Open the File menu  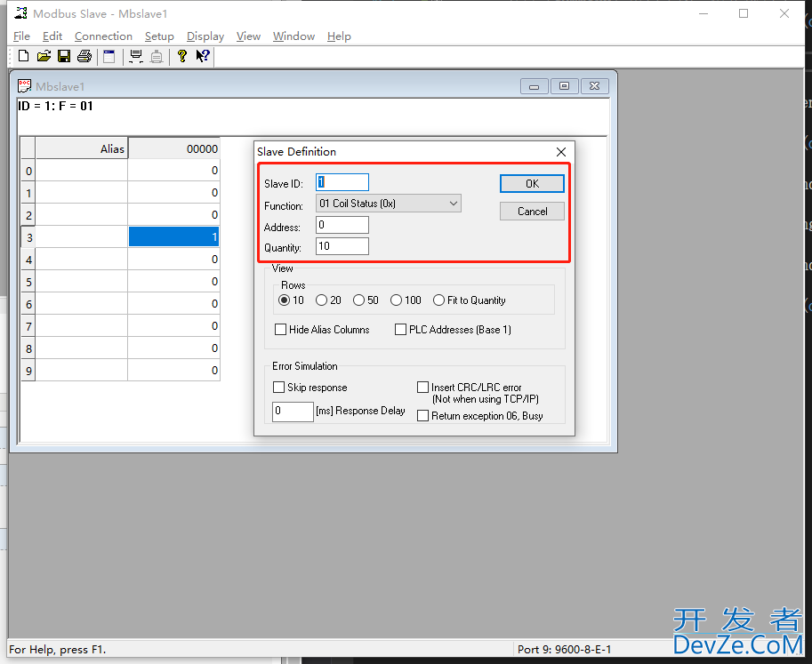21,36
